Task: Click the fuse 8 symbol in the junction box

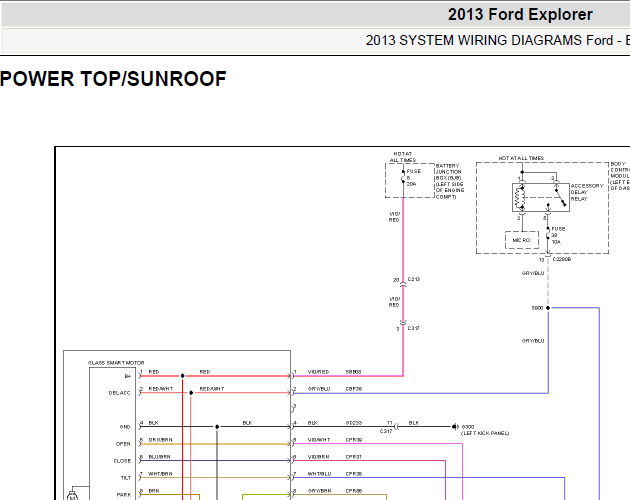Action: (403, 177)
